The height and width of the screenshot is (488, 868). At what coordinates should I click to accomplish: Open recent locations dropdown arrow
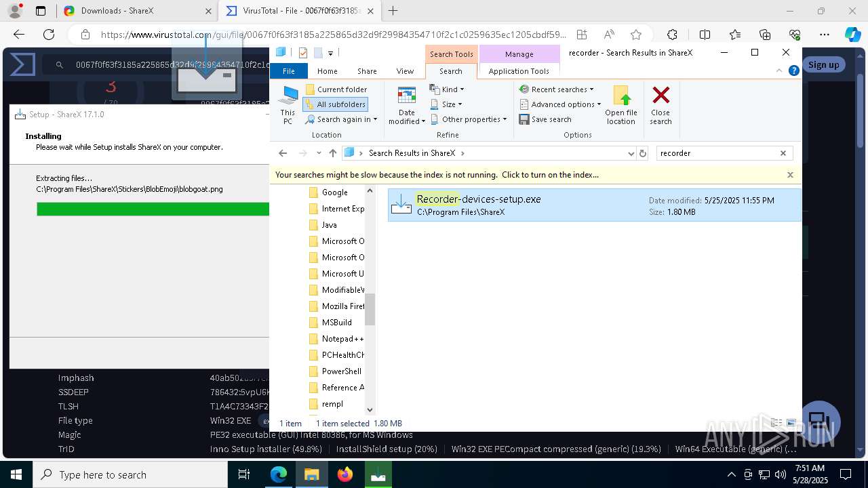coord(319,153)
